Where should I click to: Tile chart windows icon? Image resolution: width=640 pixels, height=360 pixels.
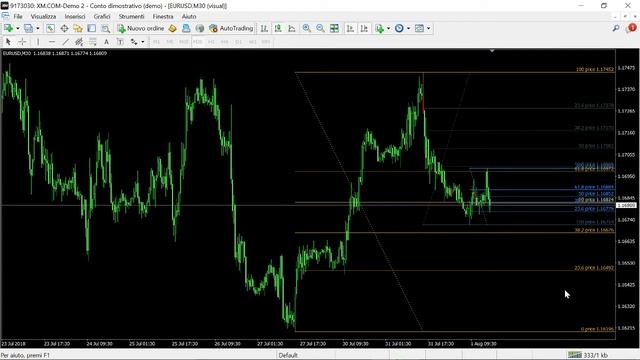coord(334,28)
